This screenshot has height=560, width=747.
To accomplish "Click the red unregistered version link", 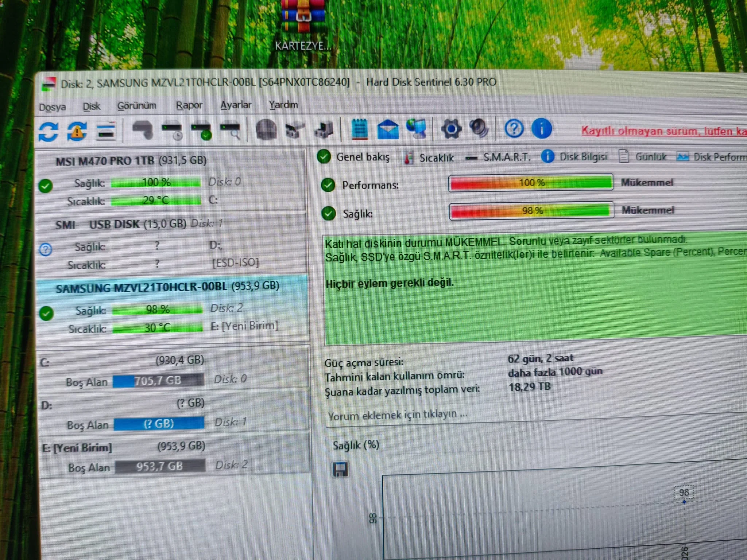I will [663, 131].
